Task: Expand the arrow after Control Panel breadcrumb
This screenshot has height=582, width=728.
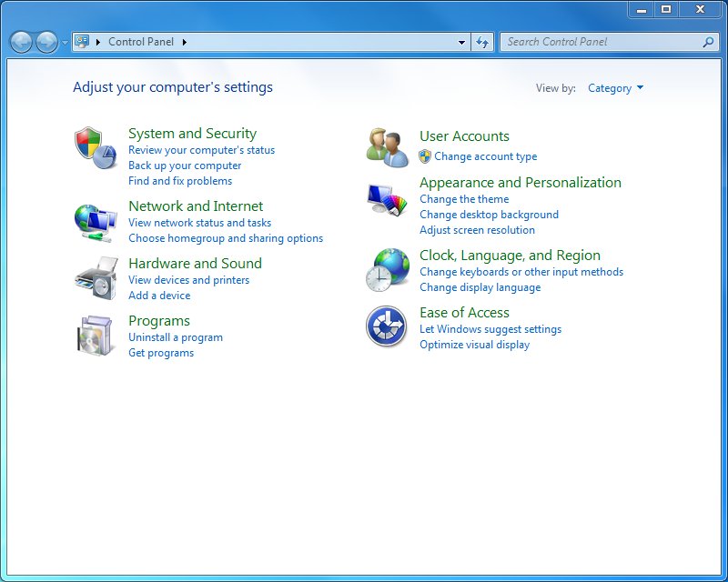Action: pyautogui.click(x=185, y=42)
